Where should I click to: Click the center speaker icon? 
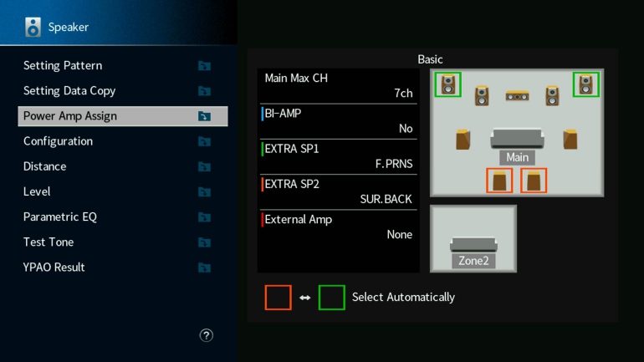(x=517, y=96)
